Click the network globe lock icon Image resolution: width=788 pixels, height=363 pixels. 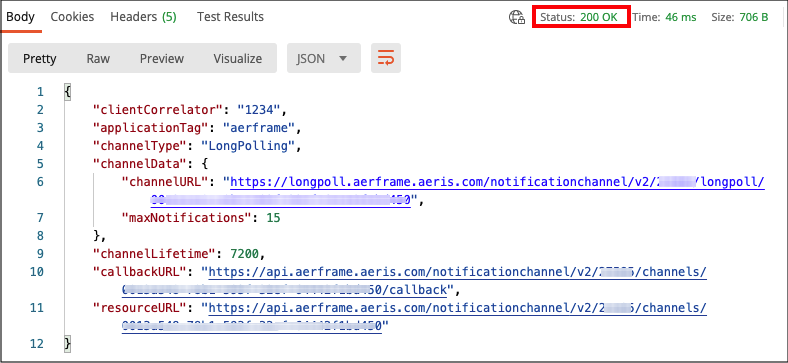(x=517, y=18)
